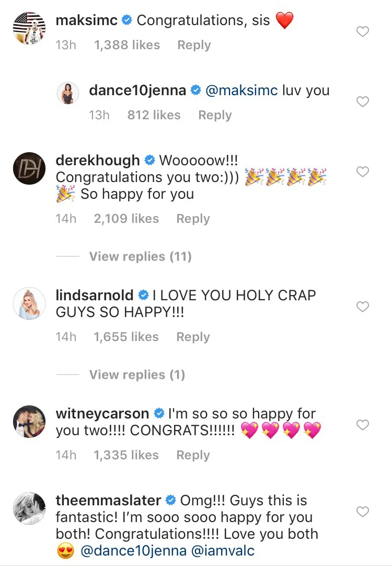Toggle the like heart on maksimc's comment
The width and height of the screenshot is (392, 566).
click(x=362, y=31)
